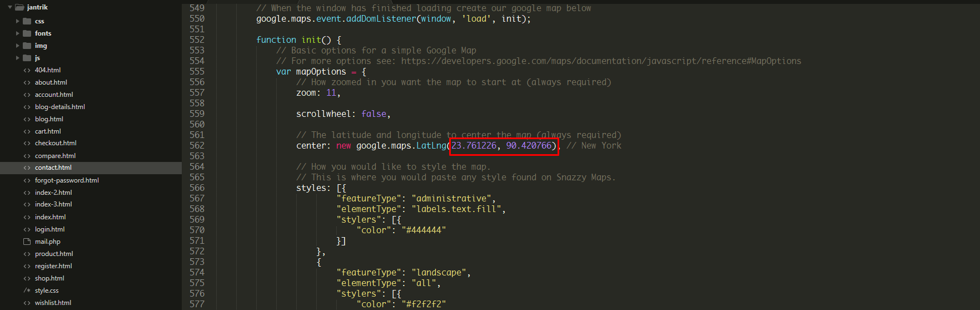Expand the fonts folder arrow
Image resolution: width=980 pixels, height=310 pixels.
(18, 33)
